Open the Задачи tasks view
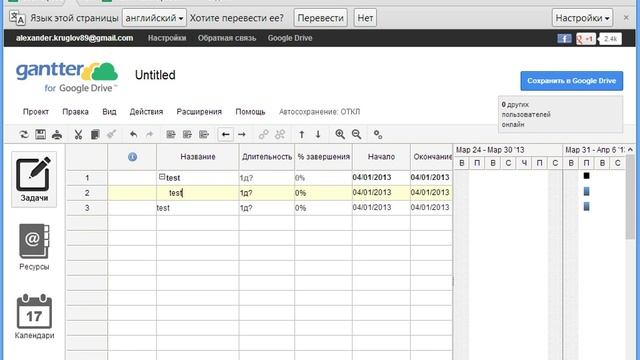The width and height of the screenshot is (640, 360). pyautogui.click(x=34, y=180)
